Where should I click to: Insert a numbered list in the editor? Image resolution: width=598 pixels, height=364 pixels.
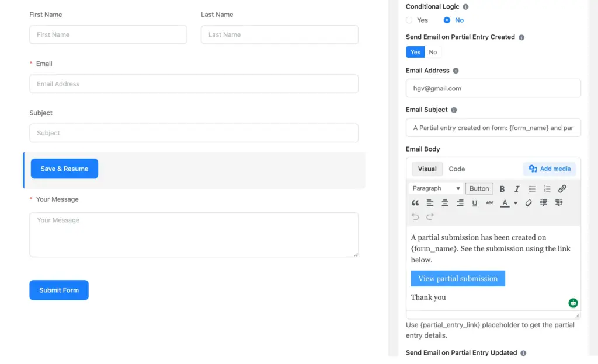coord(547,188)
